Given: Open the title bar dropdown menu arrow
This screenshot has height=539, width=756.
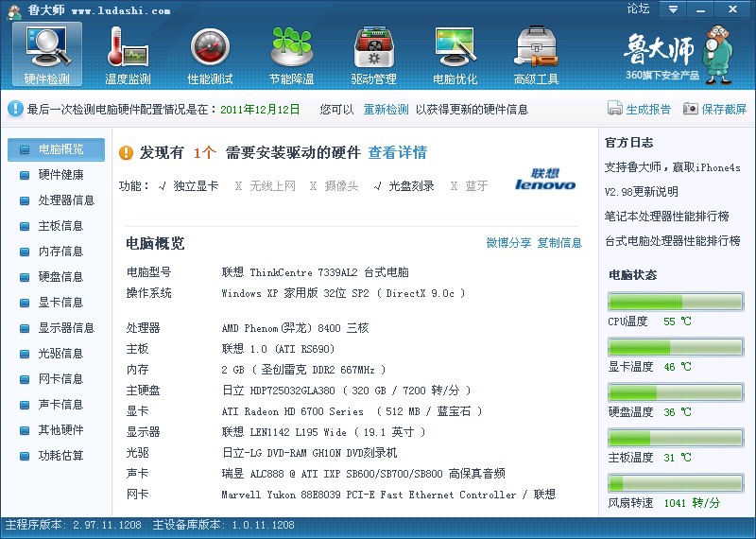Looking at the screenshot, I should (673, 9).
